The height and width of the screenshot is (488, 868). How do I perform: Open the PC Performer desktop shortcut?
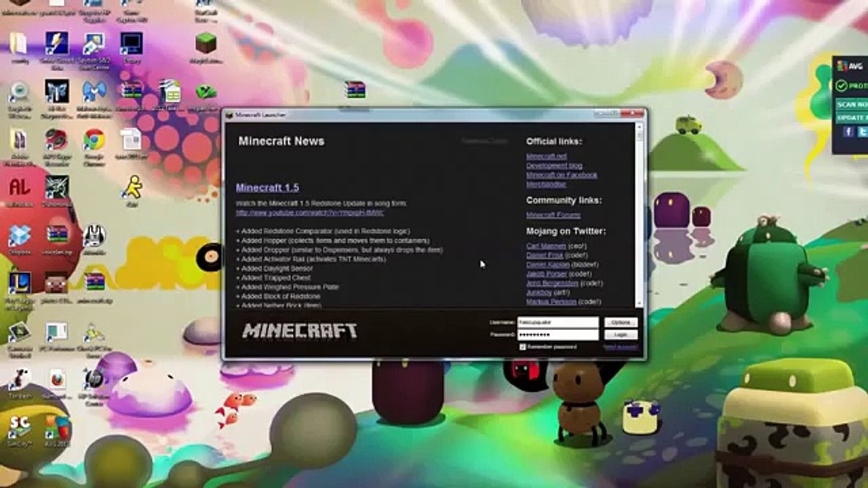click(56, 331)
